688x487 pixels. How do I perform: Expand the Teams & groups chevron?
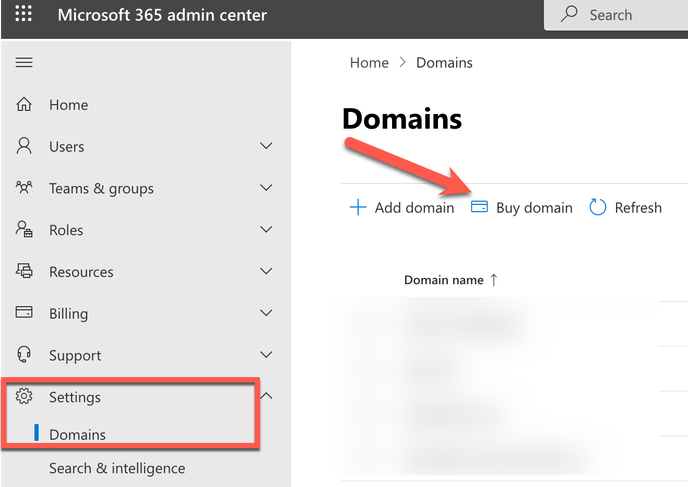pos(266,187)
